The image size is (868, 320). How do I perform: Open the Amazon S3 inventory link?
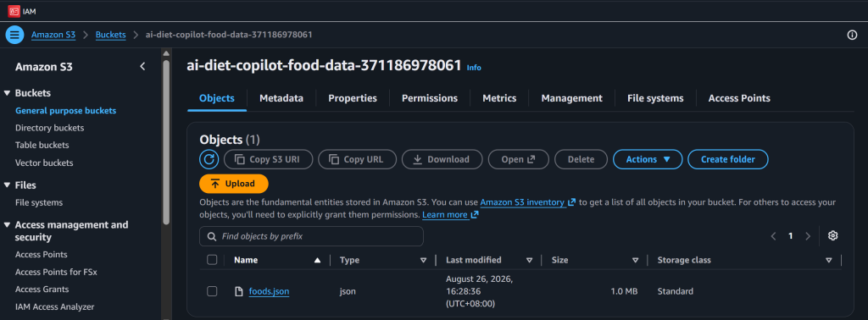click(x=528, y=202)
